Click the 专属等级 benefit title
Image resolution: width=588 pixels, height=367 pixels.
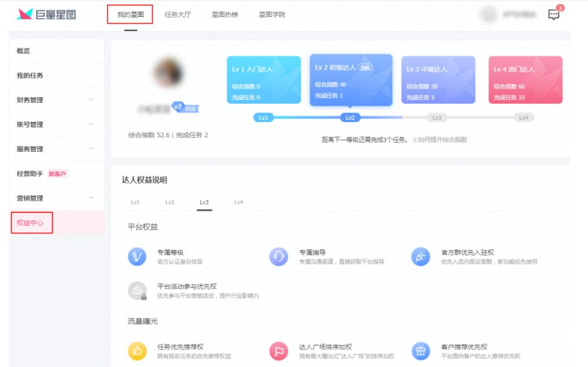(x=171, y=252)
